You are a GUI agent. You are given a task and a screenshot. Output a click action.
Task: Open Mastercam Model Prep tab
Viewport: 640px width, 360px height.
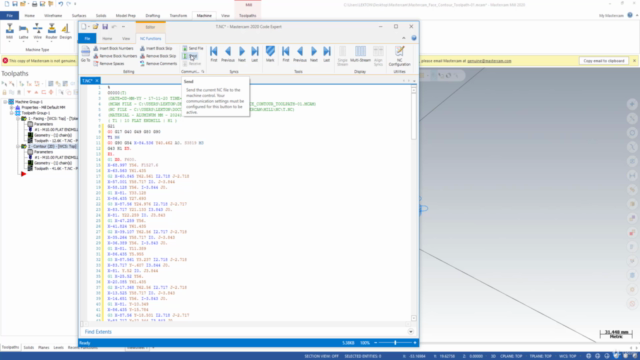click(125, 16)
